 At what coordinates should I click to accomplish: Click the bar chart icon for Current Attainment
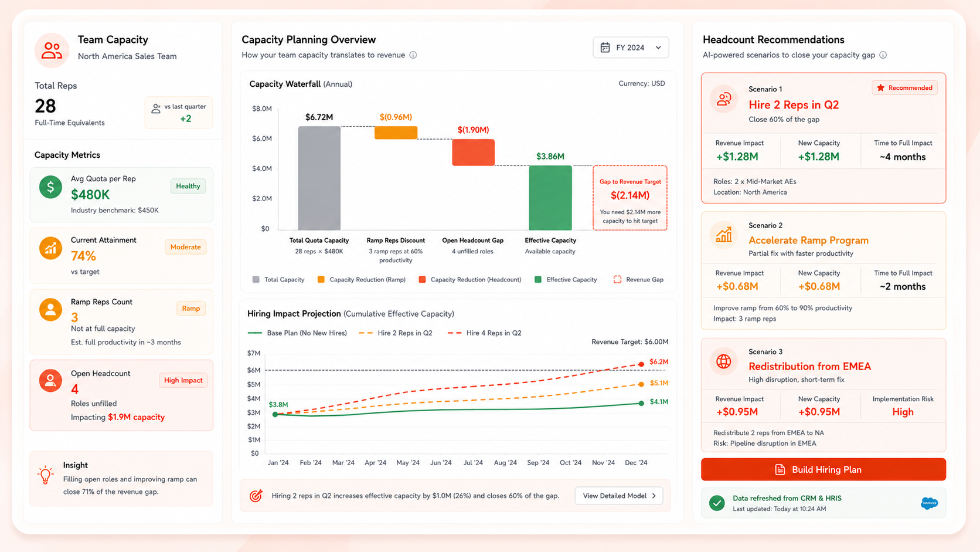coord(50,248)
